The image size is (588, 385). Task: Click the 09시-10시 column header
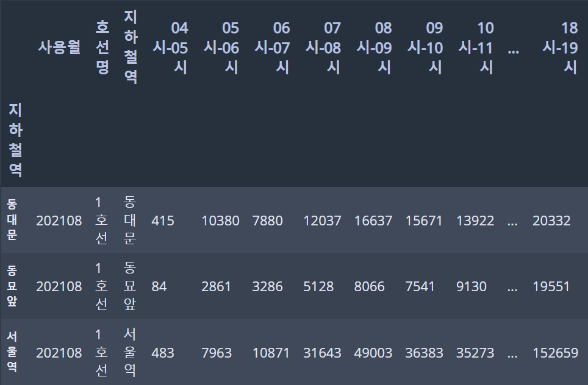click(x=425, y=48)
